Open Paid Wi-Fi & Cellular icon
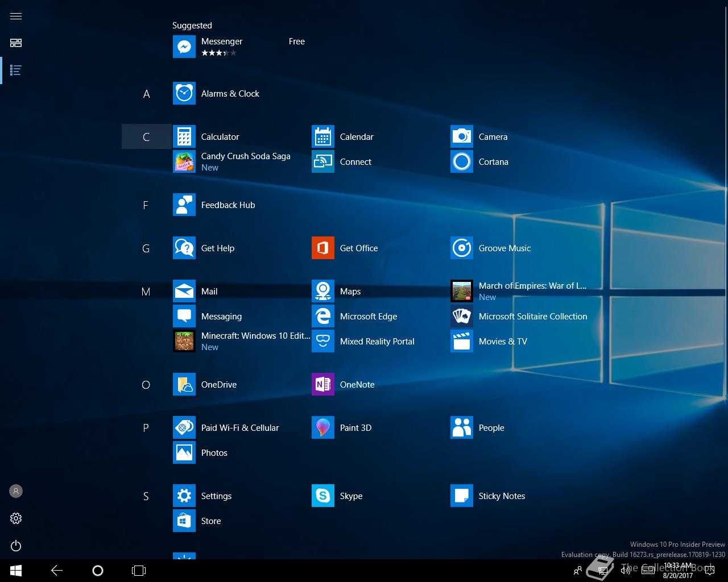This screenshot has height=582, width=728. click(x=184, y=427)
